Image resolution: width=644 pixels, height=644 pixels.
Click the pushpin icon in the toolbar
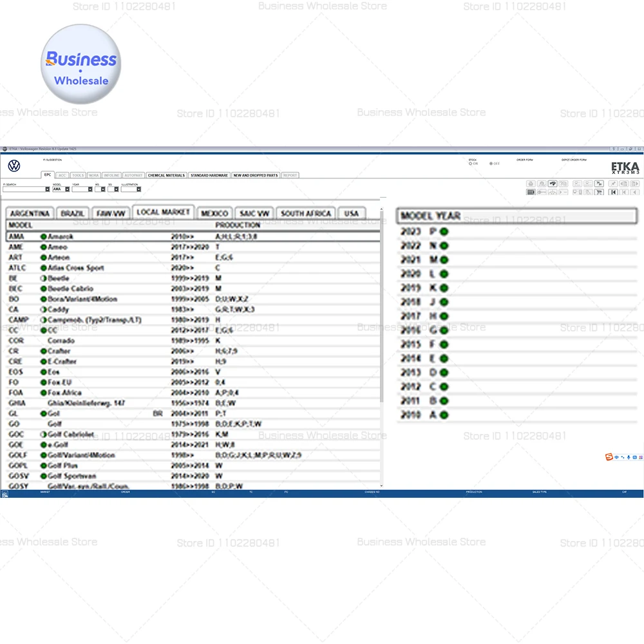[613, 184]
